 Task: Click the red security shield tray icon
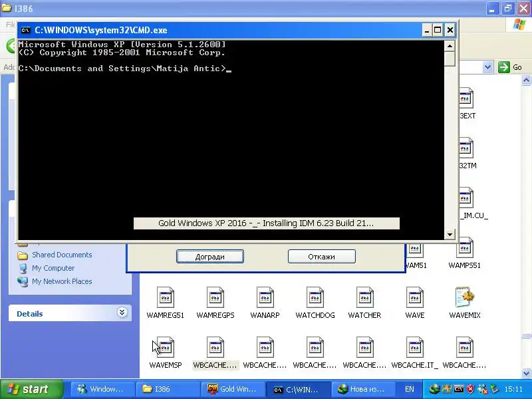[x=470, y=389]
